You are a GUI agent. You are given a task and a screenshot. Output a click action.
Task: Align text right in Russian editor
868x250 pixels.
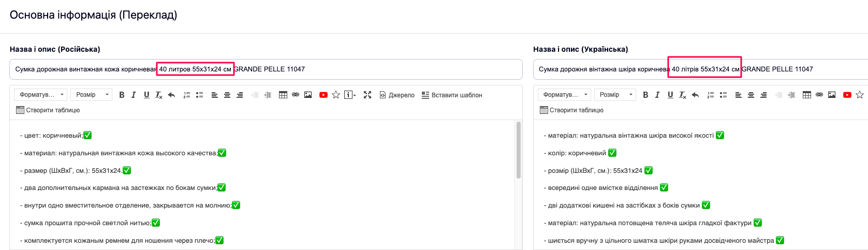point(240,95)
